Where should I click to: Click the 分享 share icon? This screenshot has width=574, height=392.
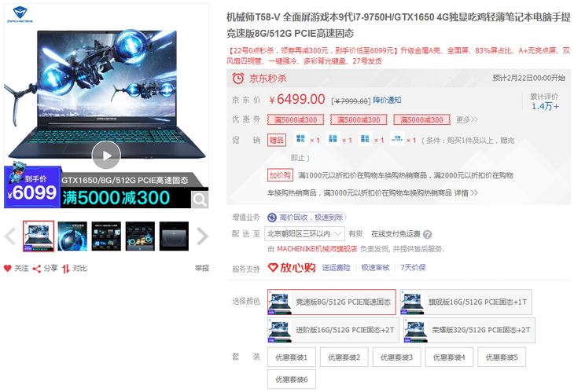[x=37, y=269]
